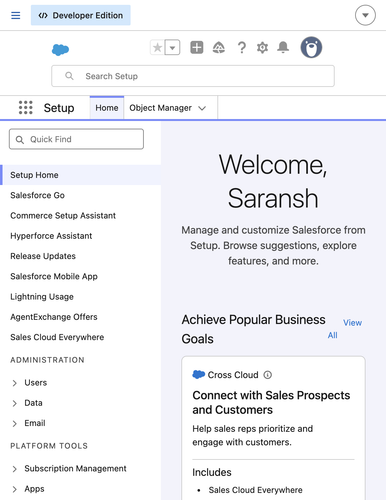
Task: Open Object Manager tab chevron menu
Action: click(202, 108)
